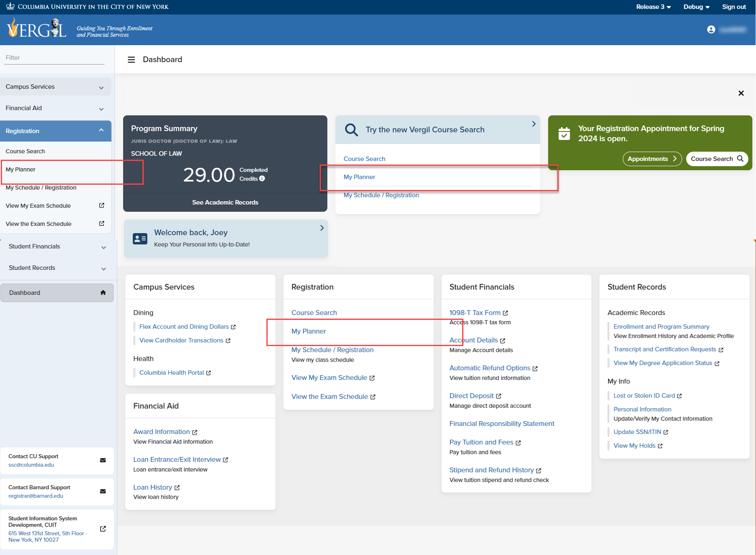Go to Dashboard in the sidebar

point(57,293)
